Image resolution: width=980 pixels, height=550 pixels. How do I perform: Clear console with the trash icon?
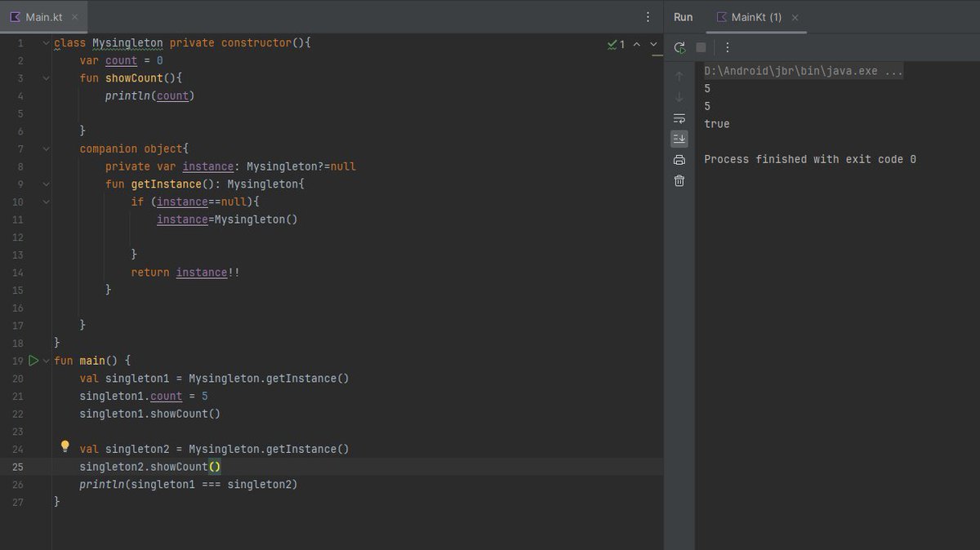click(x=679, y=180)
